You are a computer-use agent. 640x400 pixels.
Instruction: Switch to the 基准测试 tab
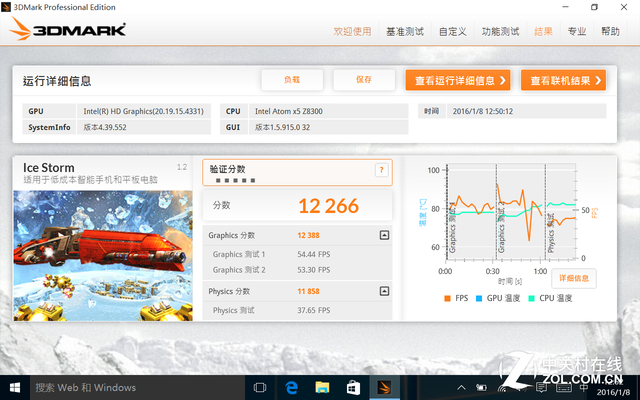tap(405, 31)
